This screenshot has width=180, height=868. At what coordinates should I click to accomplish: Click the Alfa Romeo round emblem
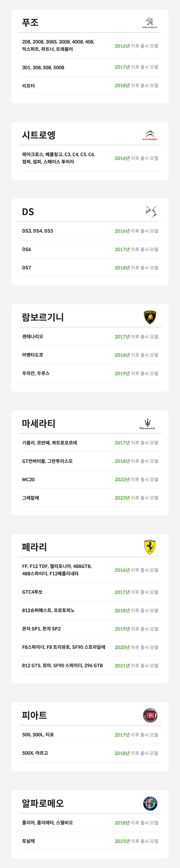[150, 804]
